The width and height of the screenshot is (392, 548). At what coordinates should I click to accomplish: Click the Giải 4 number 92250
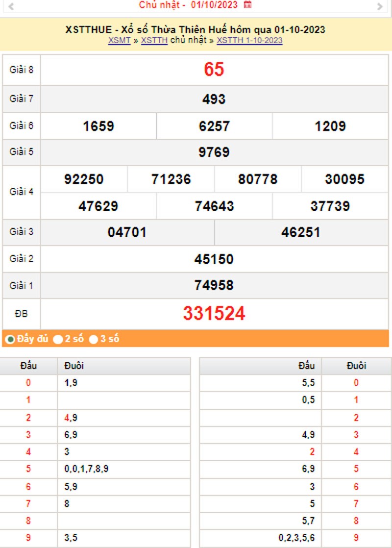pyautogui.click(x=84, y=179)
